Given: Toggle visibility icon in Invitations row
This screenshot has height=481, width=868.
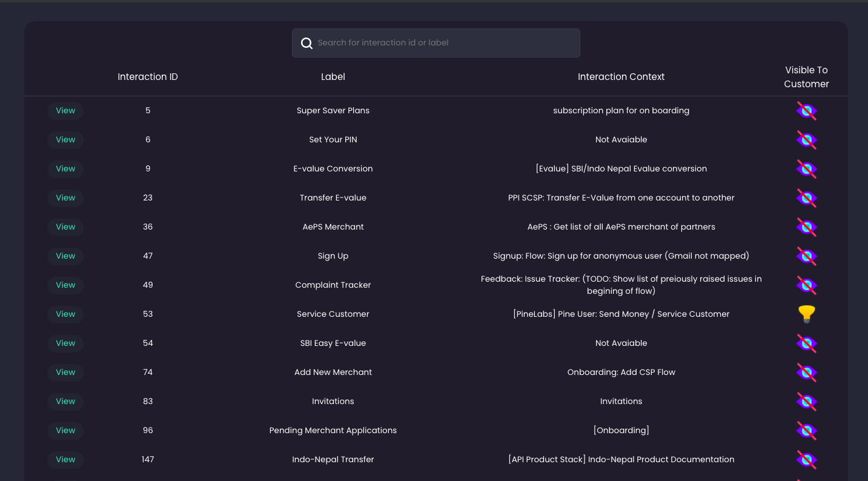Looking at the screenshot, I should pos(806,402).
